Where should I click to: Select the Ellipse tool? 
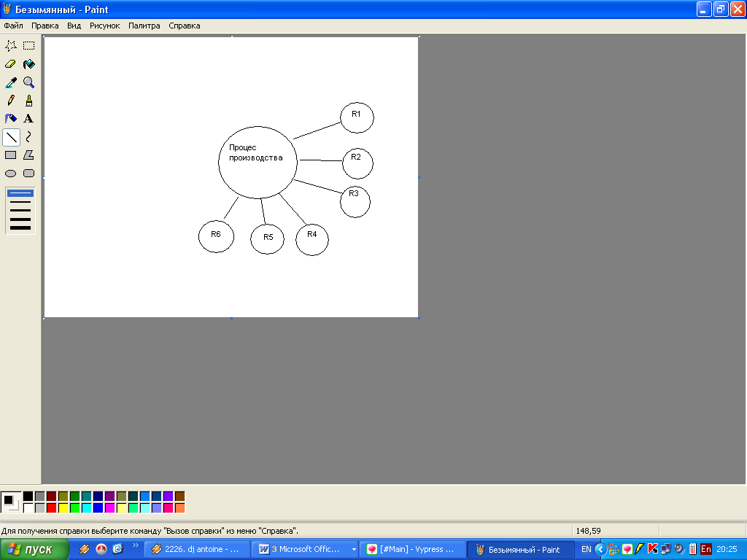pos(11,174)
